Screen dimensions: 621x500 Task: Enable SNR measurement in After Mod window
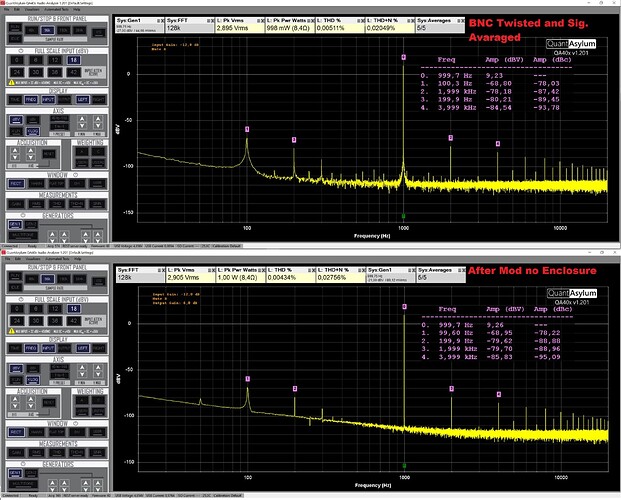pyautogui.click(x=97, y=452)
